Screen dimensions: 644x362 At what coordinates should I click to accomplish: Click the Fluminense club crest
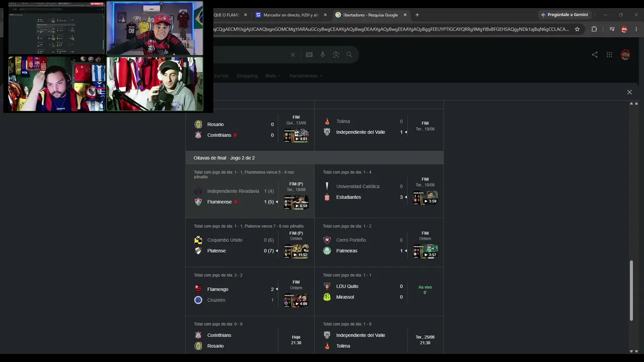[x=198, y=202]
